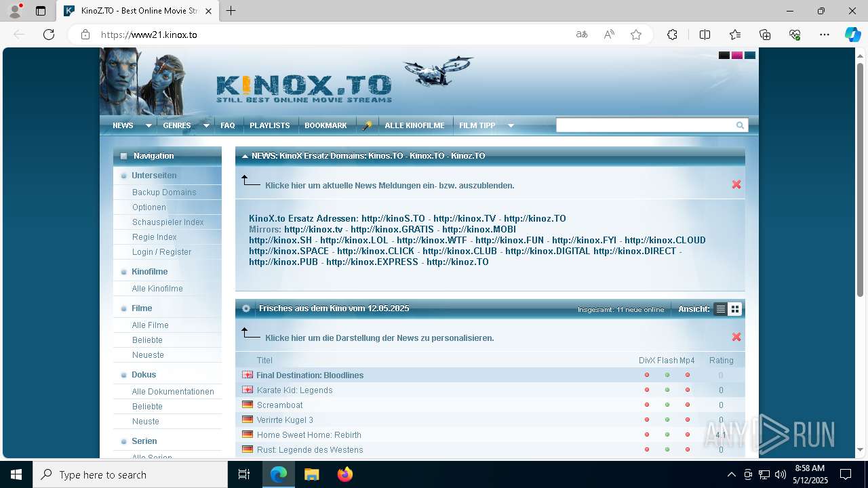Click the http://kinox.GRATIS mirror link
This screenshot has height=488, width=868.
tap(392, 230)
